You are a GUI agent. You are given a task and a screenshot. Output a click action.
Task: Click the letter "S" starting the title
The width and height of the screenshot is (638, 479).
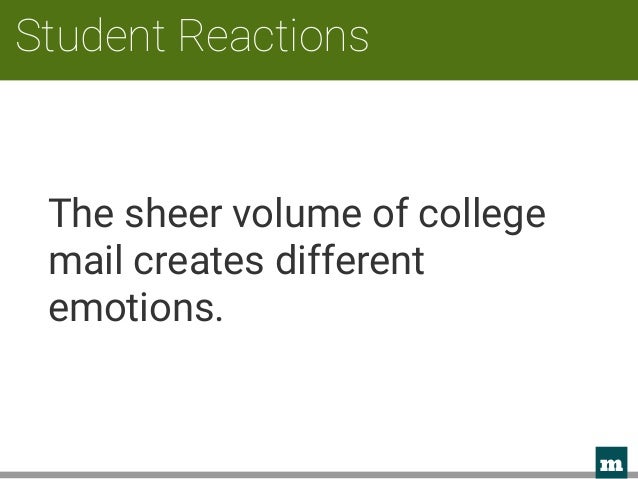28,36
